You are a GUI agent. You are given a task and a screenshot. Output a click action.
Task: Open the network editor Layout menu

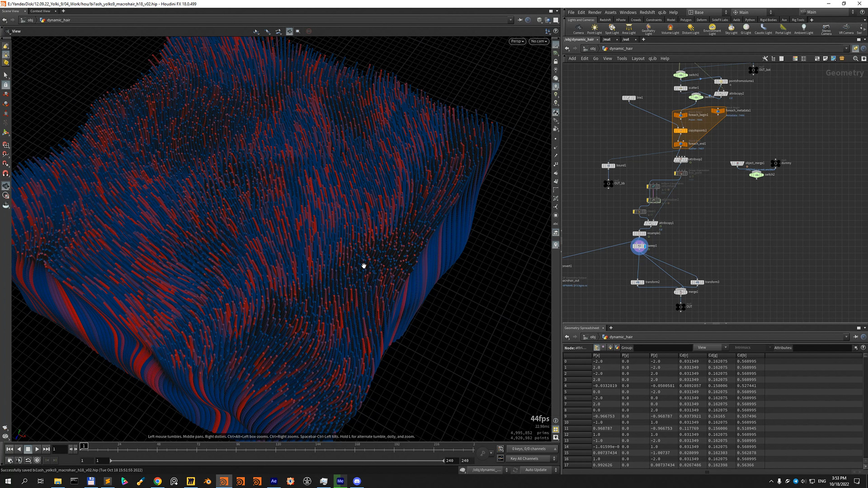pyautogui.click(x=638, y=58)
